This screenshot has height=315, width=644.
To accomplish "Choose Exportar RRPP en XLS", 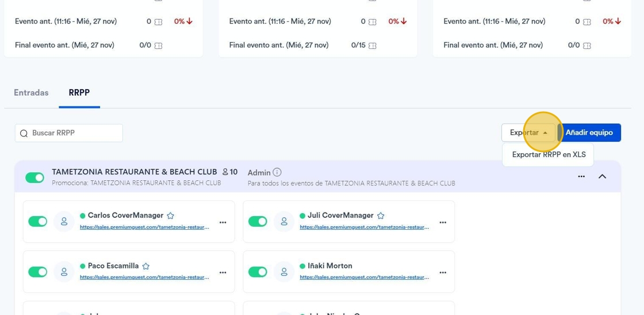I will (549, 155).
